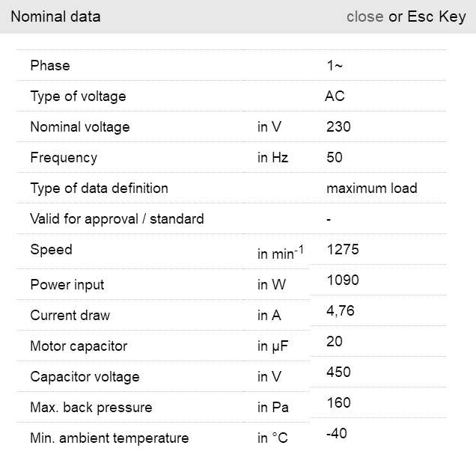Click the 160 back pressure value

click(338, 403)
